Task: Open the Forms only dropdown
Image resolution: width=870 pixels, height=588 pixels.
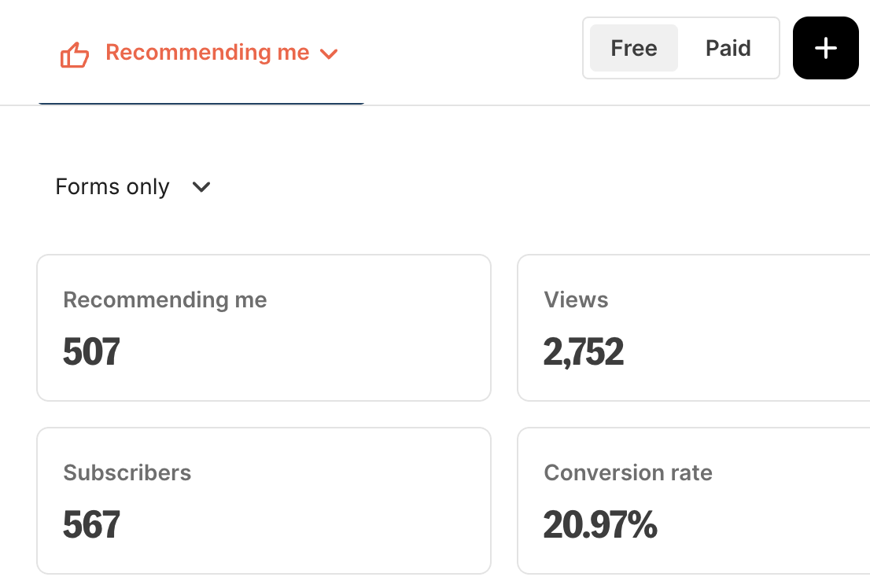Action: 133,187
